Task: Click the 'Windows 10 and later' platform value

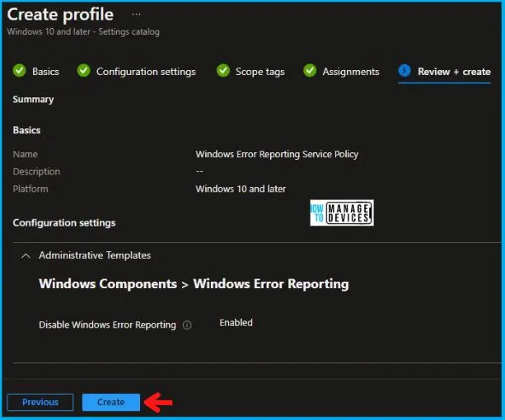Action: click(241, 189)
